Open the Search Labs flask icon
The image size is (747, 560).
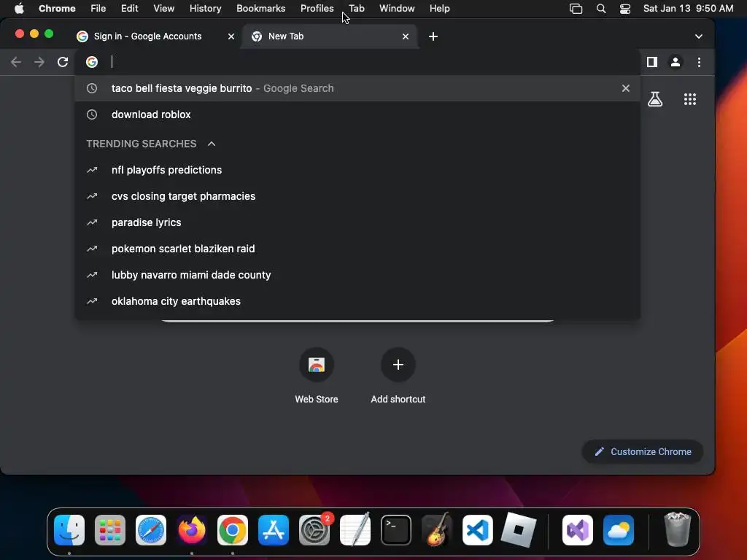click(x=655, y=99)
